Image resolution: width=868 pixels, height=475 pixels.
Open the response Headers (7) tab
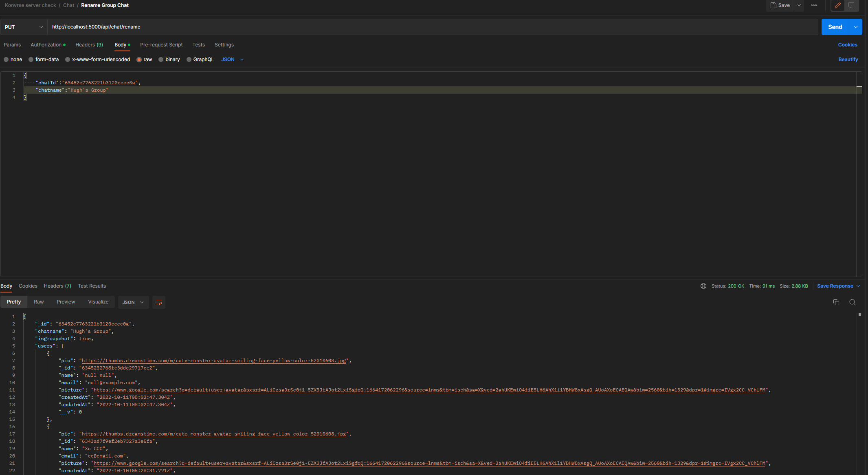pyautogui.click(x=57, y=286)
